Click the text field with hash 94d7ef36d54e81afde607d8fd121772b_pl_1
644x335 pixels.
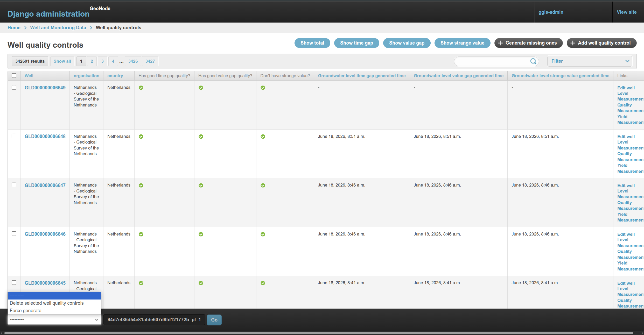point(154,320)
